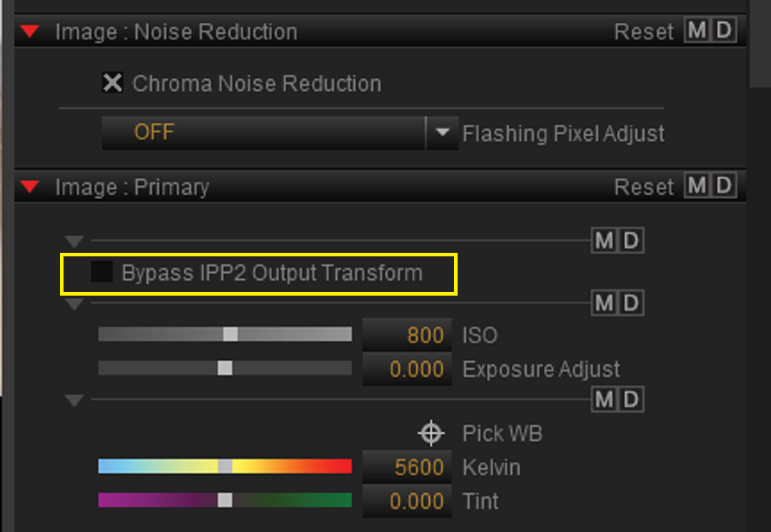Reset the Image Primary settings
Image resolution: width=771 pixels, height=532 pixels.
644,187
